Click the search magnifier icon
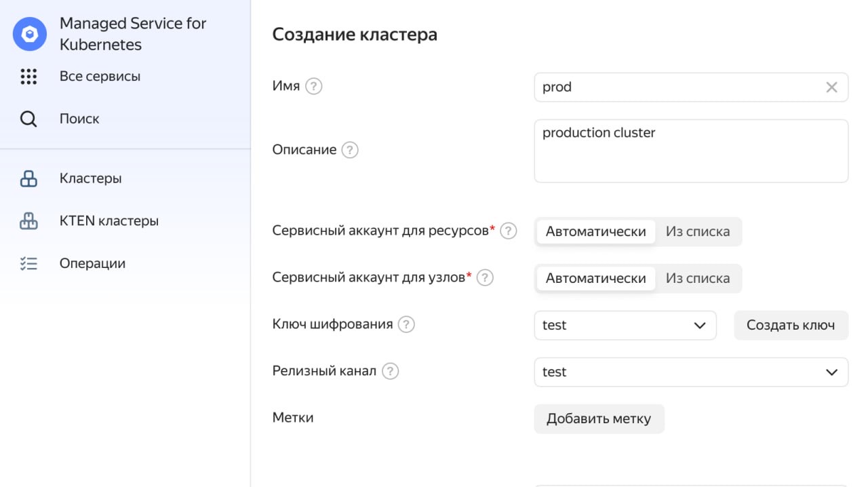The height and width of the screenshot is (487, 868). click(28, 119)
